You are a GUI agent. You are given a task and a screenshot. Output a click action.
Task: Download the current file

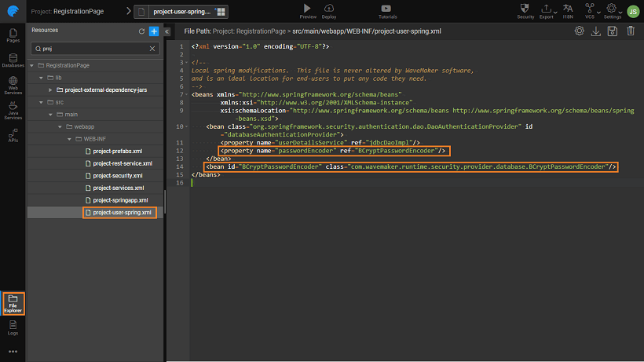click(x=596, y=31)
